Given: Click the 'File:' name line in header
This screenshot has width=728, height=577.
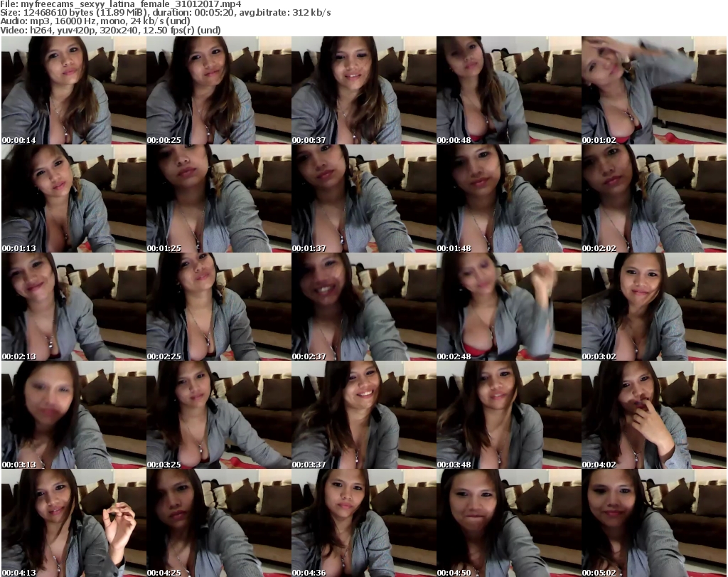Looking at the screenshot, I should [121, 4].
